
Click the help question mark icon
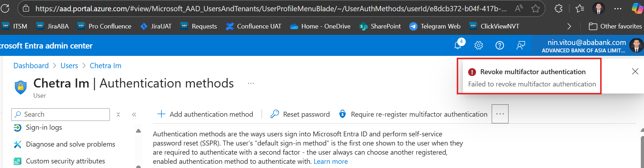coord(499,45)
